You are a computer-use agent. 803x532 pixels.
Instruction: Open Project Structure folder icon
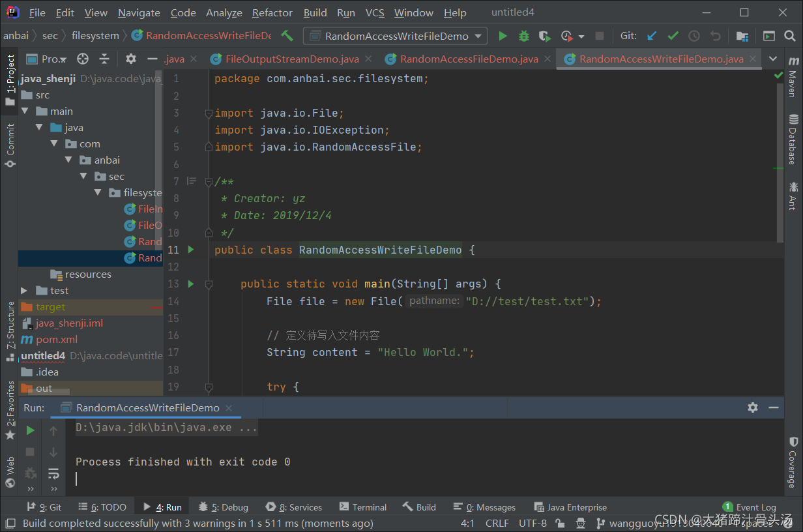coord(742,36)
